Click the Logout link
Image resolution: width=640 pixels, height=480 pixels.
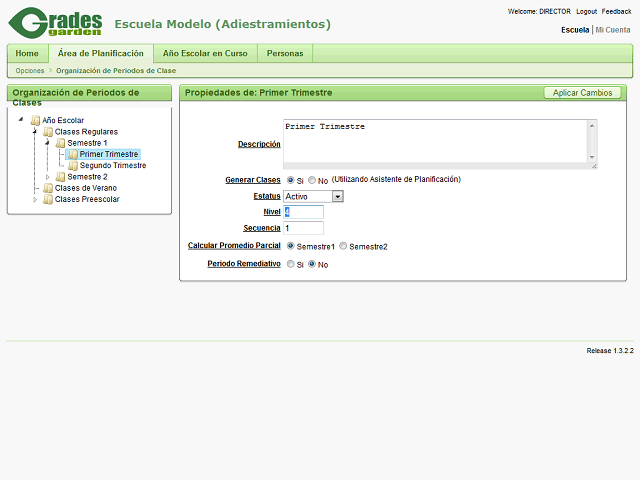point(586,11)
